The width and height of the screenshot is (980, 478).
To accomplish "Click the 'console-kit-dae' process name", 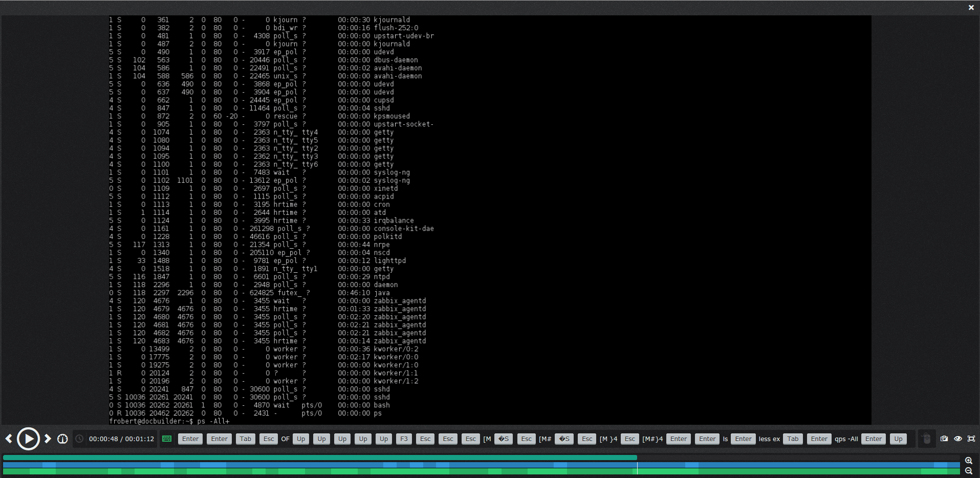I will point(404,229).
